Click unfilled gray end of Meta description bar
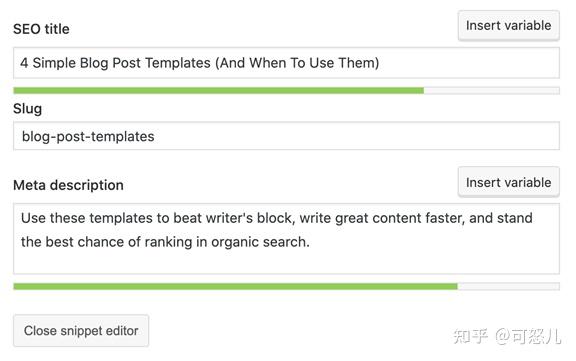The height and width of the screenshot is (361, 576). pyautogui.click(x=508, y=286)
